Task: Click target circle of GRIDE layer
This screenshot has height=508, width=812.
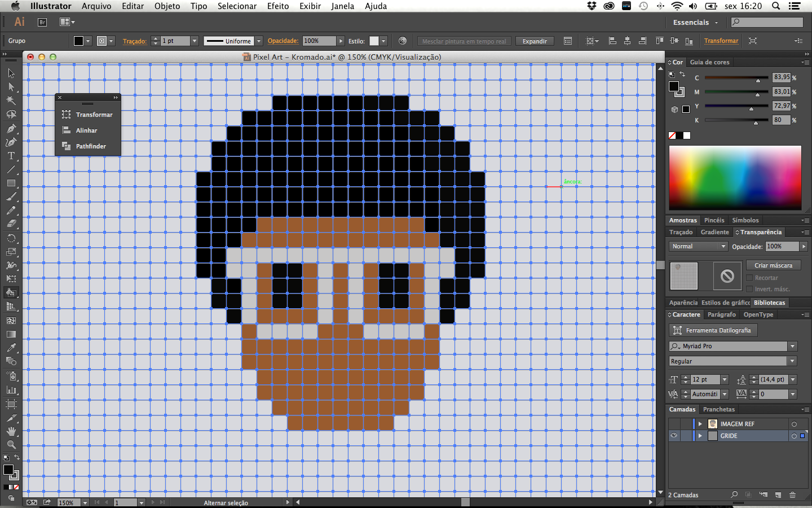Action: click(794, 436)
